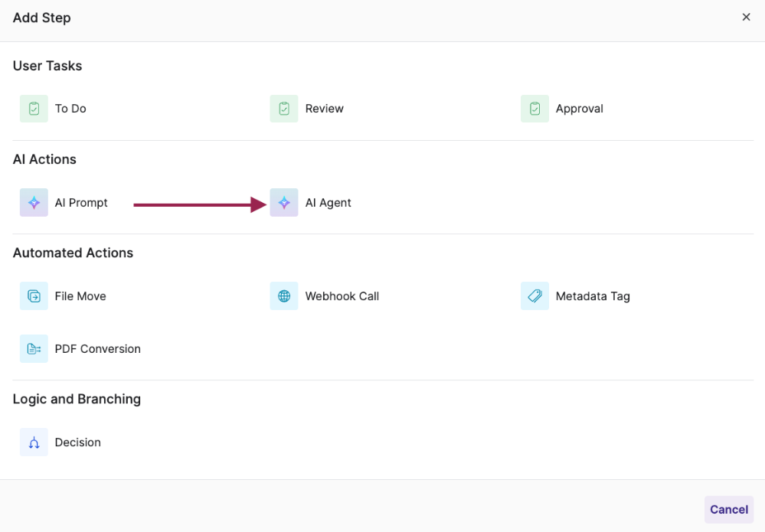765x532 pixels.
Task: Click the PDF Conversion label
Action: [97, 348]
